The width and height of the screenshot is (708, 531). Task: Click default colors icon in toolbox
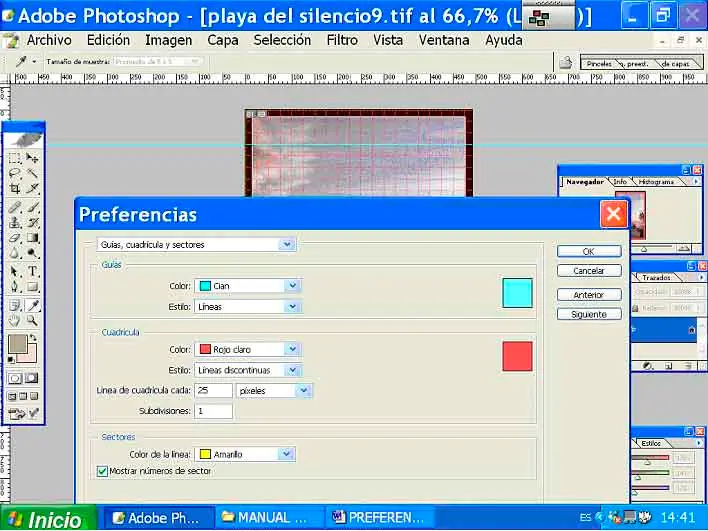click(x=10, y=360)
